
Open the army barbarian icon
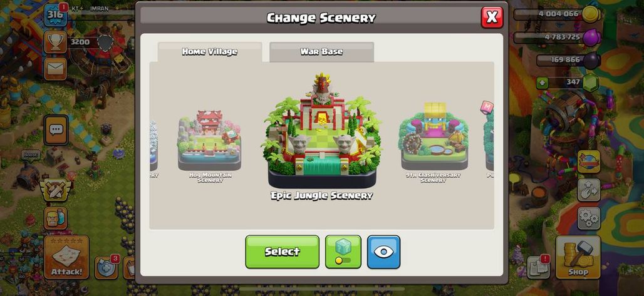pos(56,218)
